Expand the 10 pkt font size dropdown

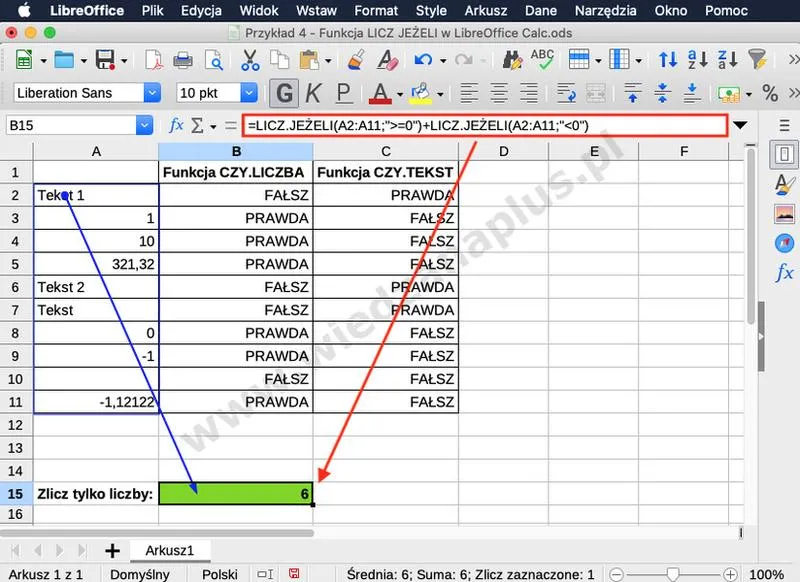tap(249, 93)
